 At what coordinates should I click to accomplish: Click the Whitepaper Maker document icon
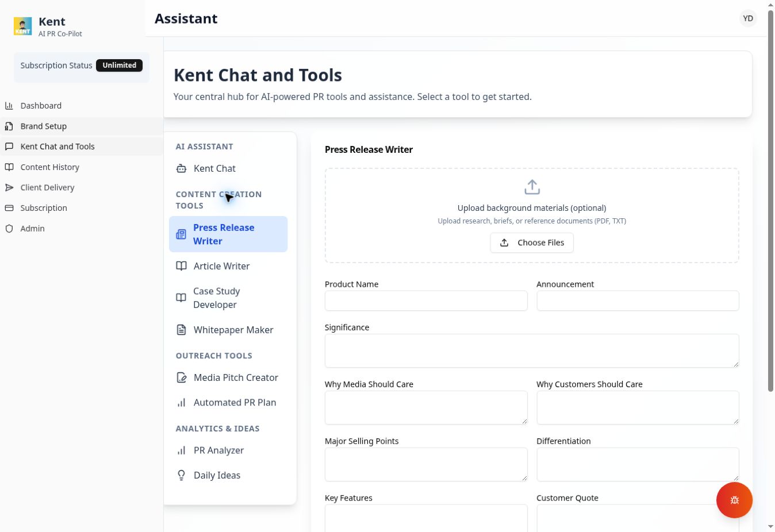click(x=181, y=330)
